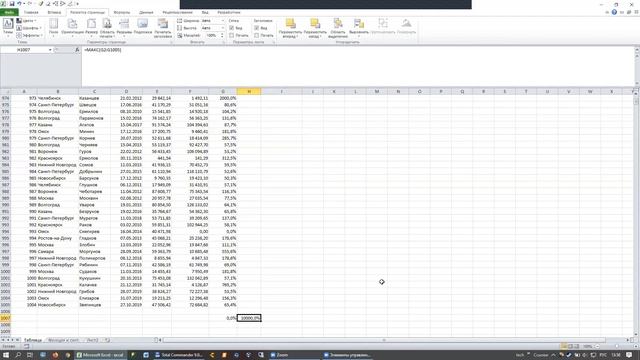
Task: Open the theme Эффекты (Effects) dropdown
Action: (29, 36)
